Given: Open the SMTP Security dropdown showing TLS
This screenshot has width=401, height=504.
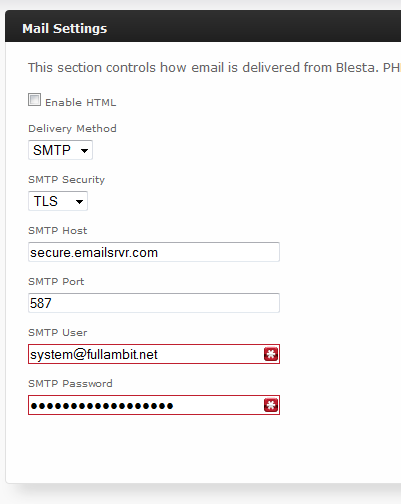Looking at the screenshot, I should [x=58, y=201].
